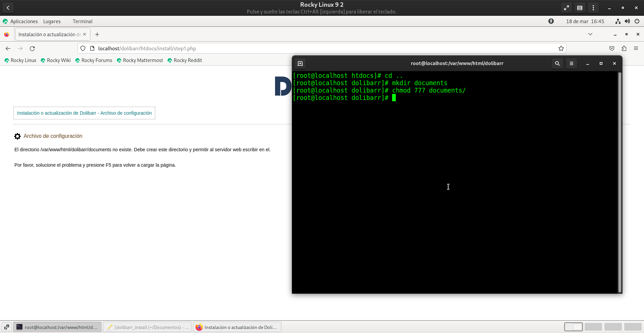
Task: Open the Lugares menu
Action: (52, 21)
